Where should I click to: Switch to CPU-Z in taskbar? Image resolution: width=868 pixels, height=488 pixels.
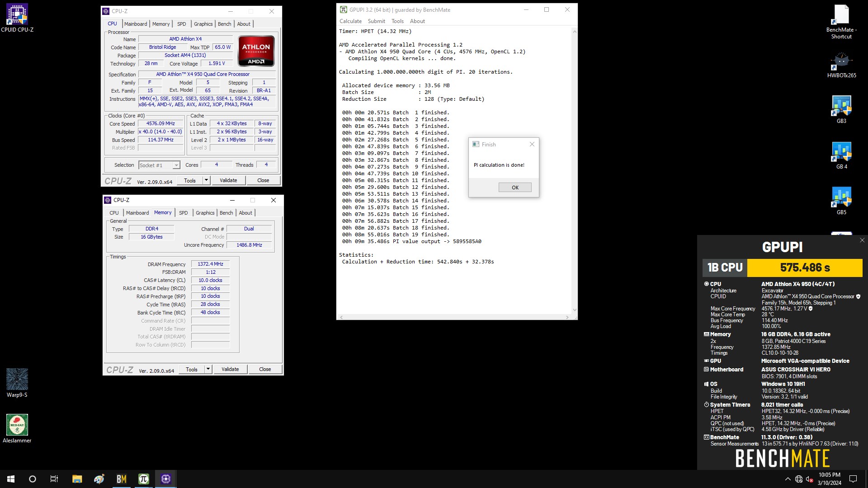(165, 479)
